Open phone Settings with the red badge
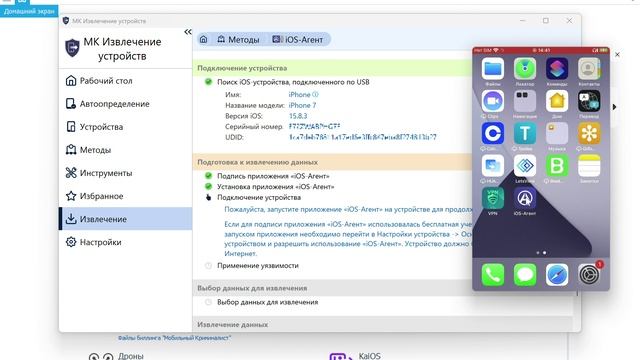 (589, 274)
